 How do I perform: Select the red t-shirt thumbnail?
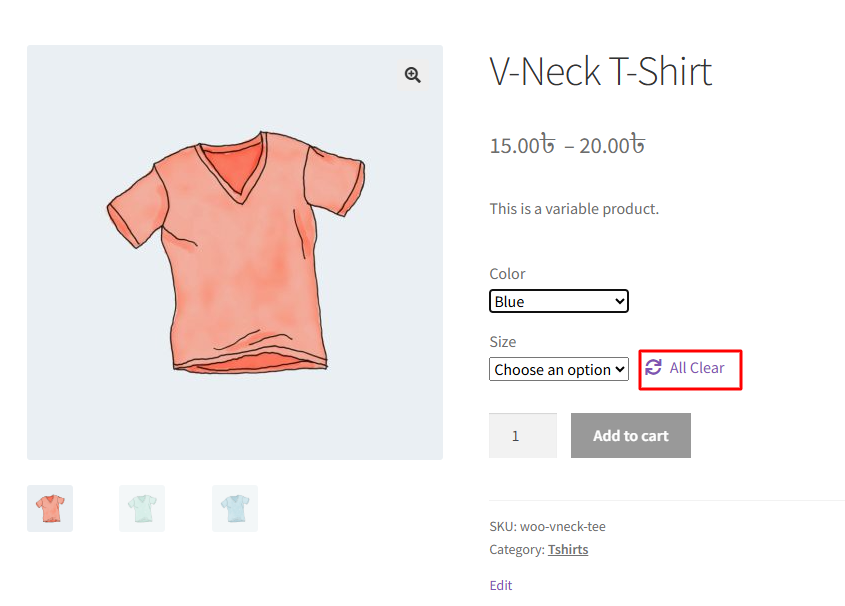point(50,508)
